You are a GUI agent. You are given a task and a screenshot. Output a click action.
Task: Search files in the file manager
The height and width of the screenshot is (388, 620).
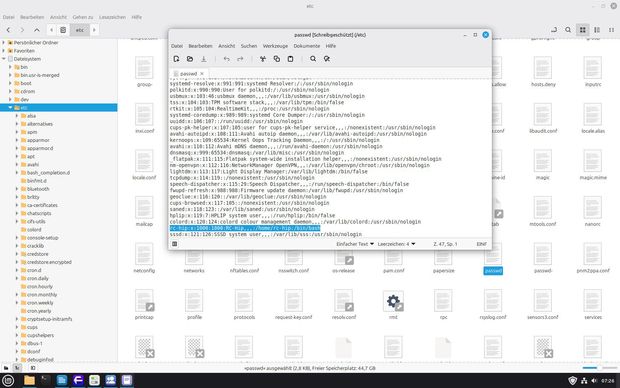tap(568, 30)
